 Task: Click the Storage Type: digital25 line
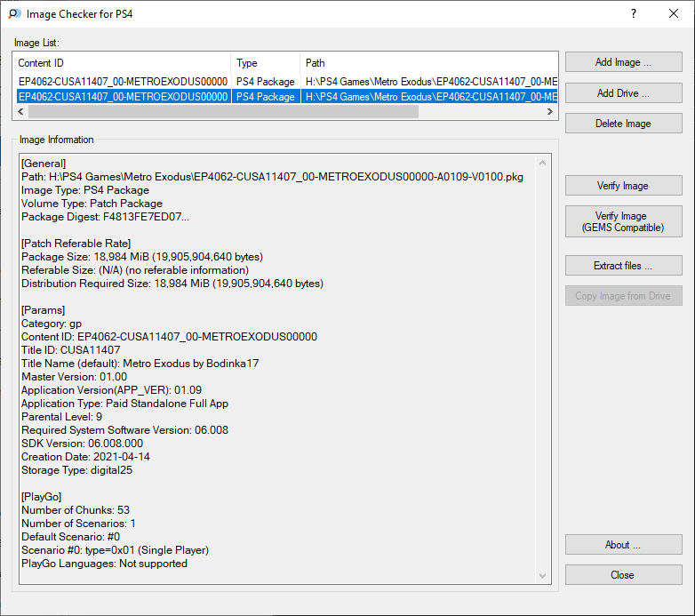pyautogui.click(x=76, y=469)
